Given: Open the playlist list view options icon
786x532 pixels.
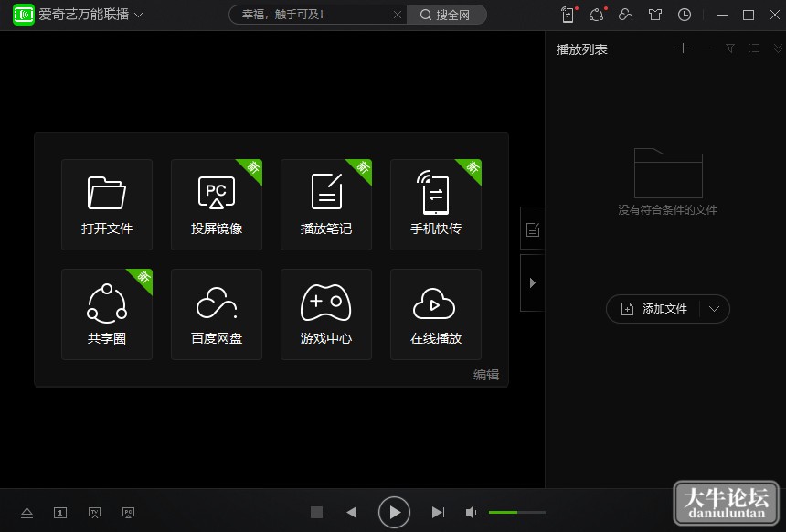Looking at the screenshot, I should (754, 48).
